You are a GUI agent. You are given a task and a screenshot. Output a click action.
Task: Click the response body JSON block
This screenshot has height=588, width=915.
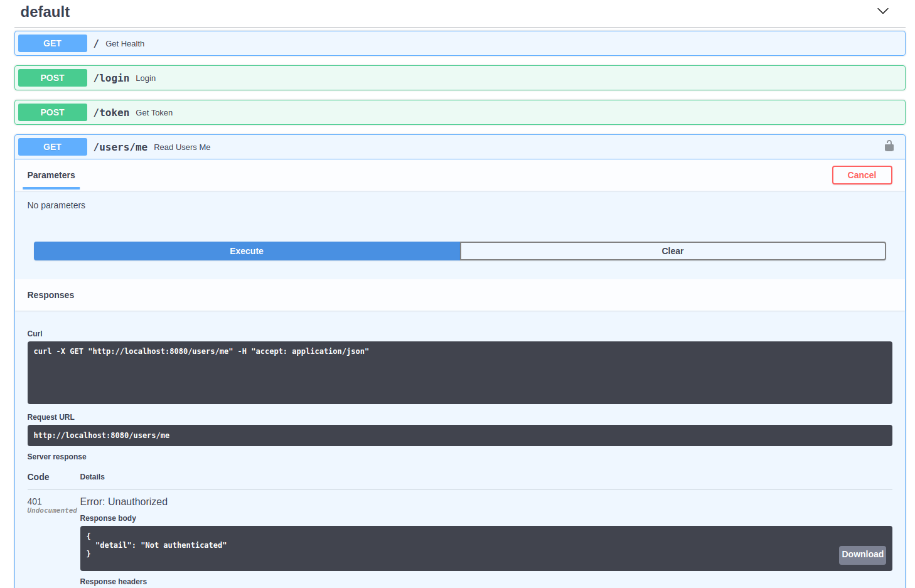(x=439, y=547)
